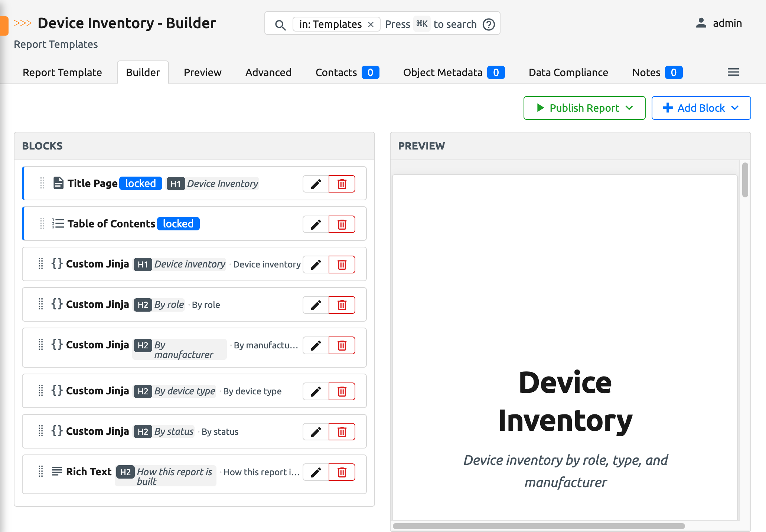
Task: Click the Title Page locked badge
Action: pos(140,183)
